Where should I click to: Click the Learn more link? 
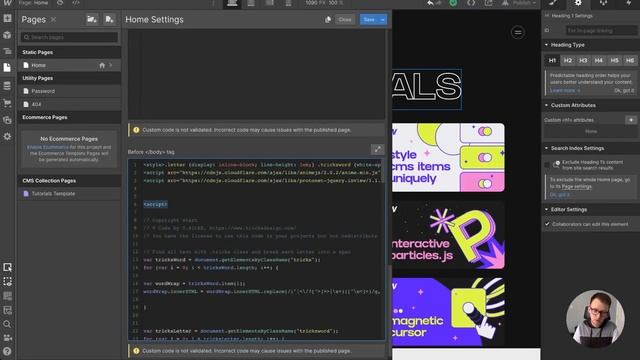(x=565, y=90)
